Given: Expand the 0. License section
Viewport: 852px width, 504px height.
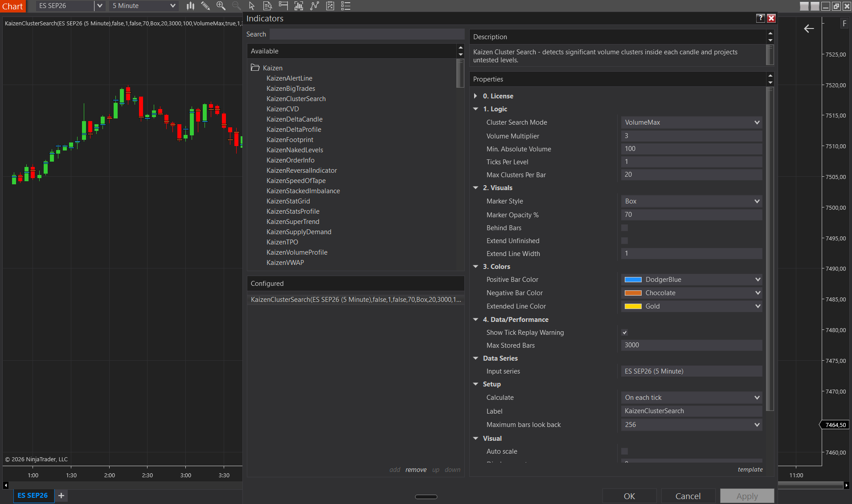Looking at the screenshot, I should (475, 96).
